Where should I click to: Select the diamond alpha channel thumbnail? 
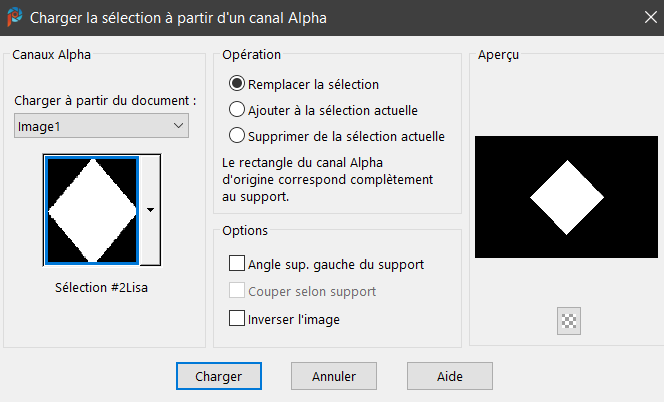[91, 210]
